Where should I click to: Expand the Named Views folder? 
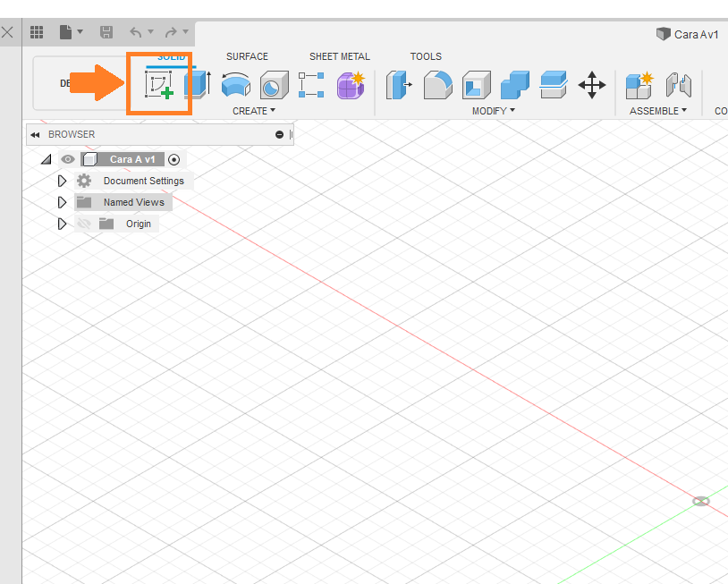pos(62,201)
